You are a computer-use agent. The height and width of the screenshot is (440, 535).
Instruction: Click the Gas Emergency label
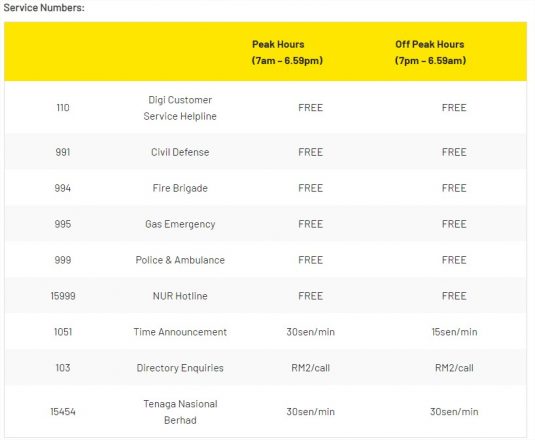(x=180, y=224)
